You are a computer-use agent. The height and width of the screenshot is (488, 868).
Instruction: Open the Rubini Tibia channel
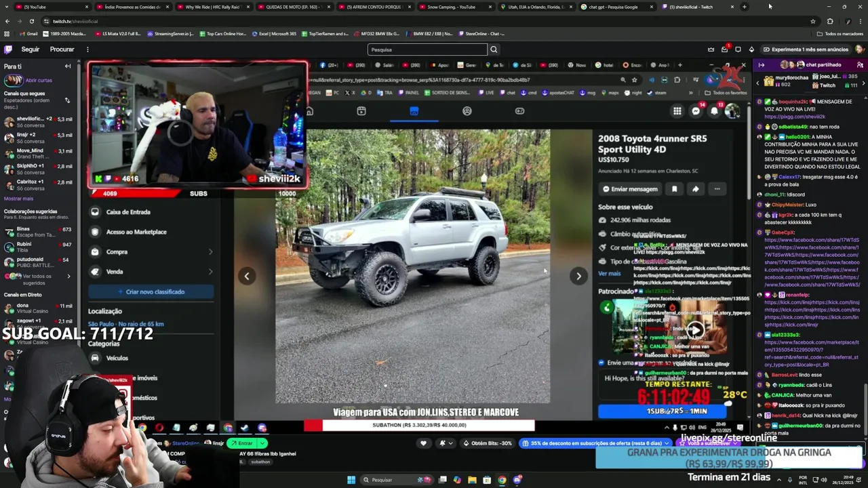[39, 247]
